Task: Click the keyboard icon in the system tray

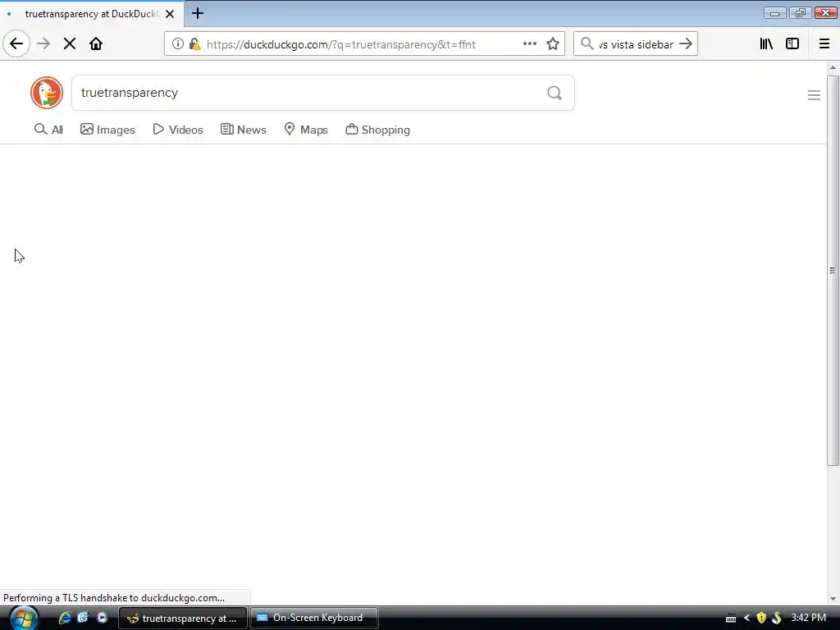Action: (x=731, y=619)
